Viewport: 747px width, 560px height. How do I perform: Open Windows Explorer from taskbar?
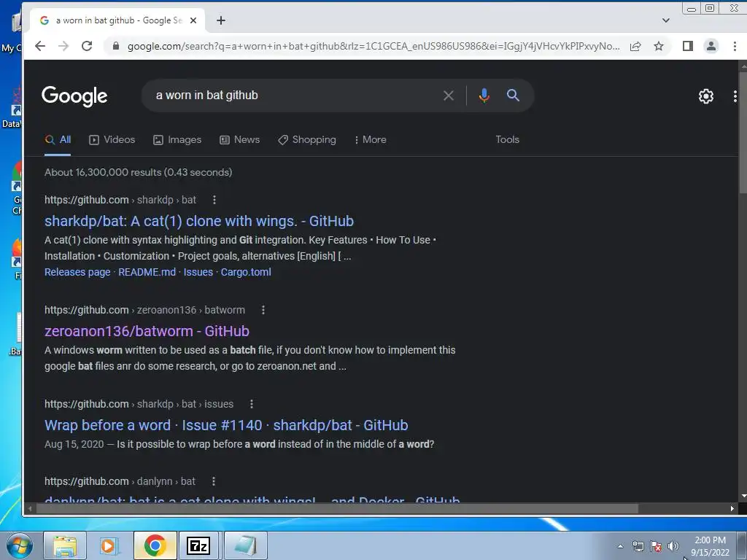65,545
